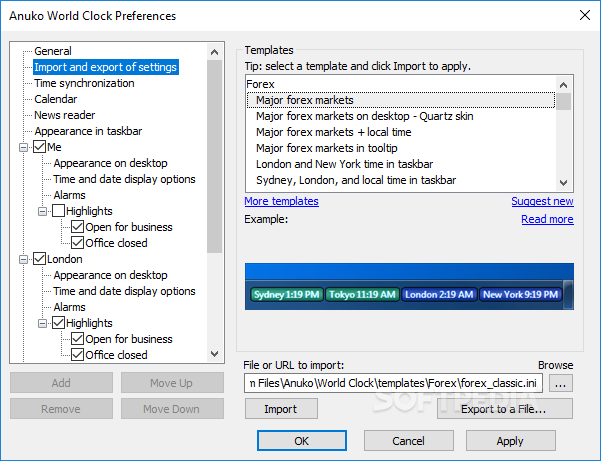Toggle the Me clock checkbox
The width and height of the screenshot is (601, 461).
click(x=39, y=147)
